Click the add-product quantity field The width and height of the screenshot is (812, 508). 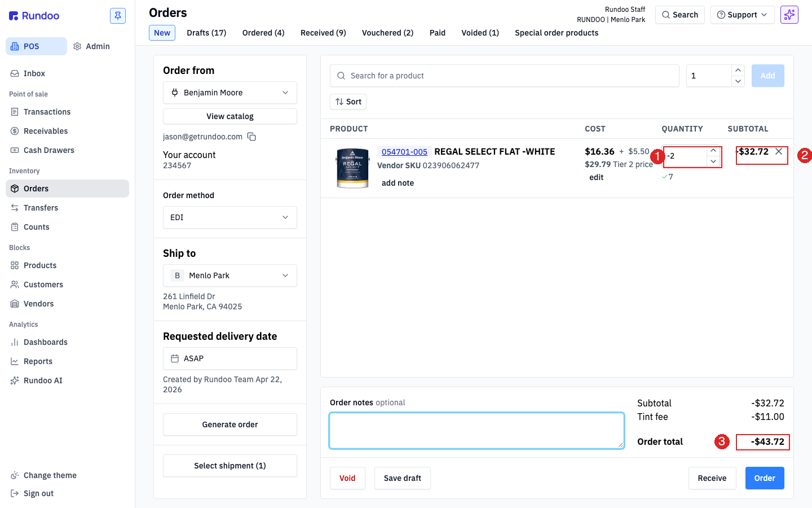tap(709, 76)
